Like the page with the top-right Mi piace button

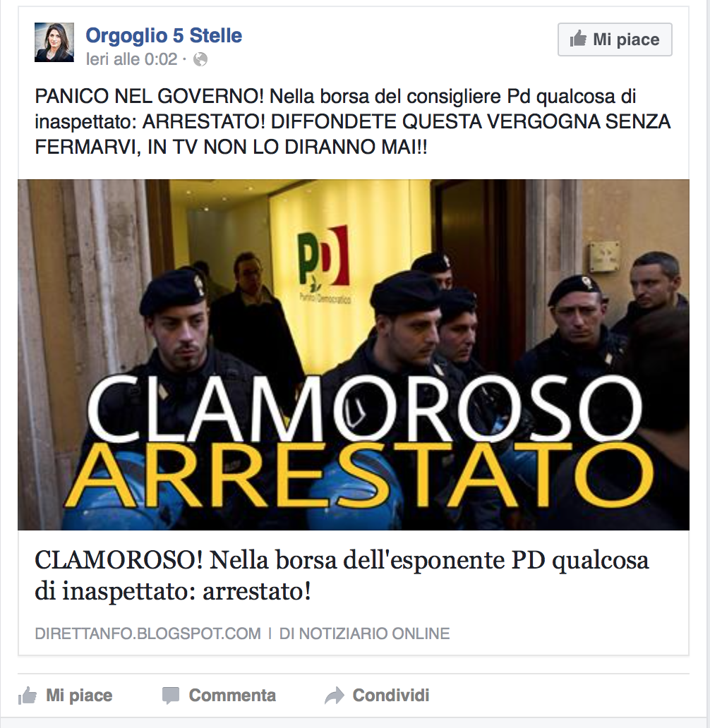click(615, 40)
